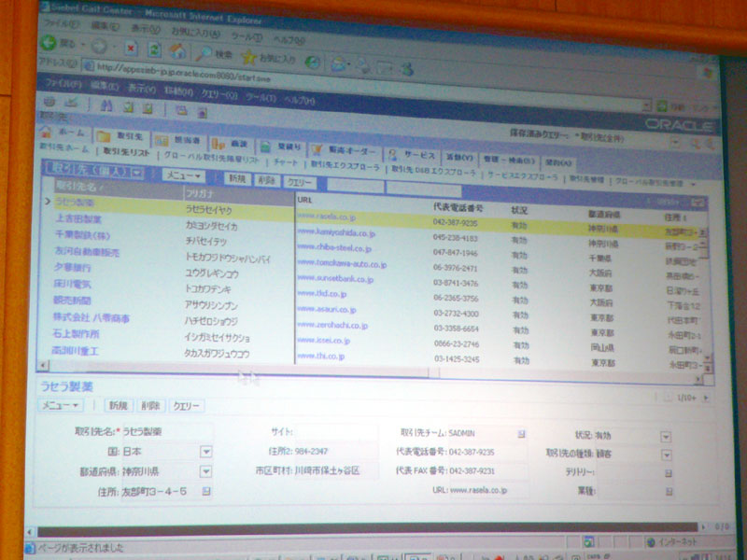The width and height of the screenshot is (747, 560).
Task: Click the URL column header
Action: point(304,200)
